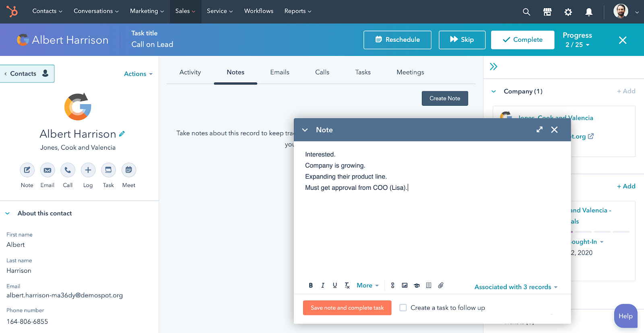Screen dimensions: 644x333
Task: Close the task queue bar
Action: click(x=623, y=40)
